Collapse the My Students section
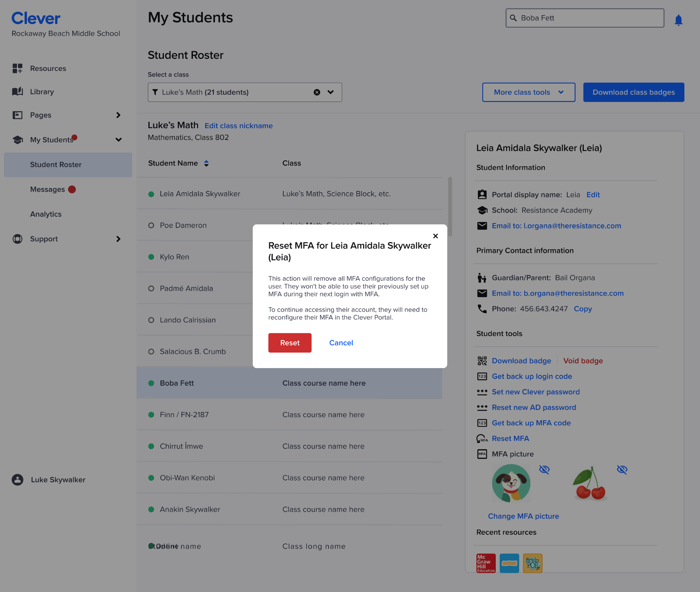 pos(119,140)
